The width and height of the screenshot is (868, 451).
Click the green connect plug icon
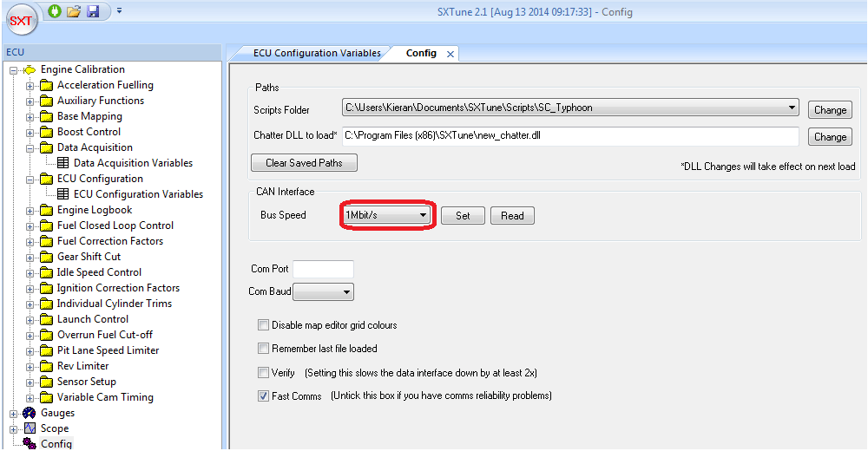pyautogui.click(x=54, y=11)
